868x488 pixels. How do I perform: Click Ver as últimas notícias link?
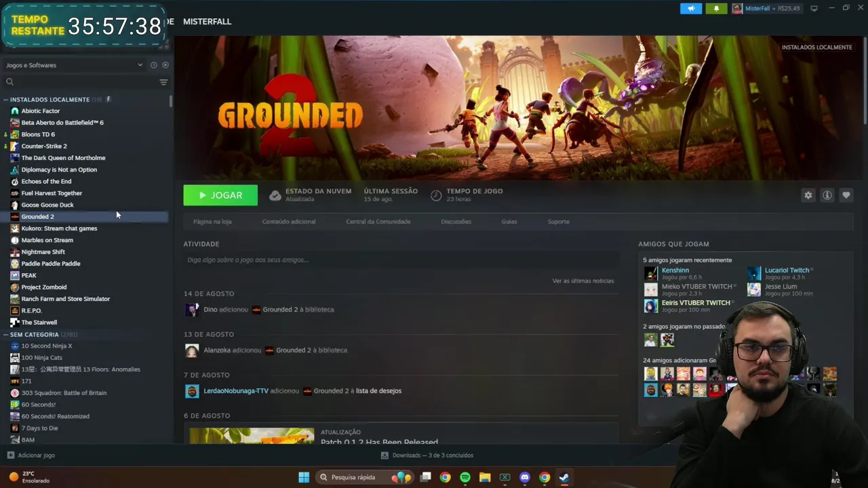tap(583, 281)
